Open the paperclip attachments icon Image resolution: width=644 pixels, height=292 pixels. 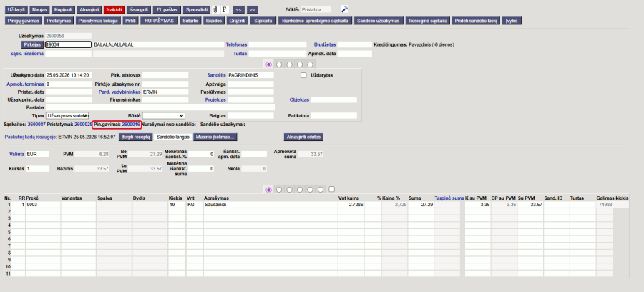[216, 9]
